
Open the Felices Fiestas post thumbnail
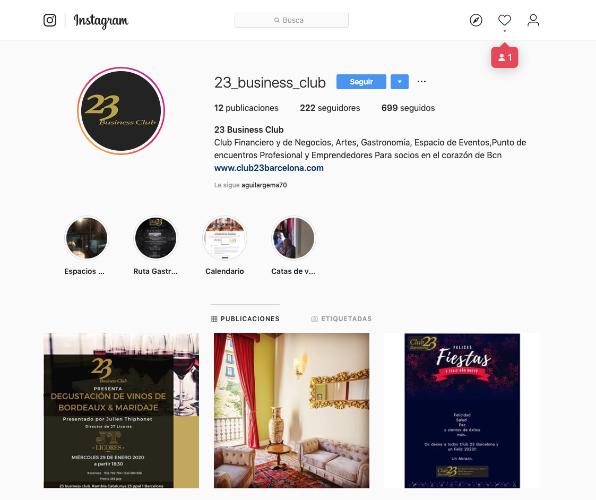(x=462, y=411)
